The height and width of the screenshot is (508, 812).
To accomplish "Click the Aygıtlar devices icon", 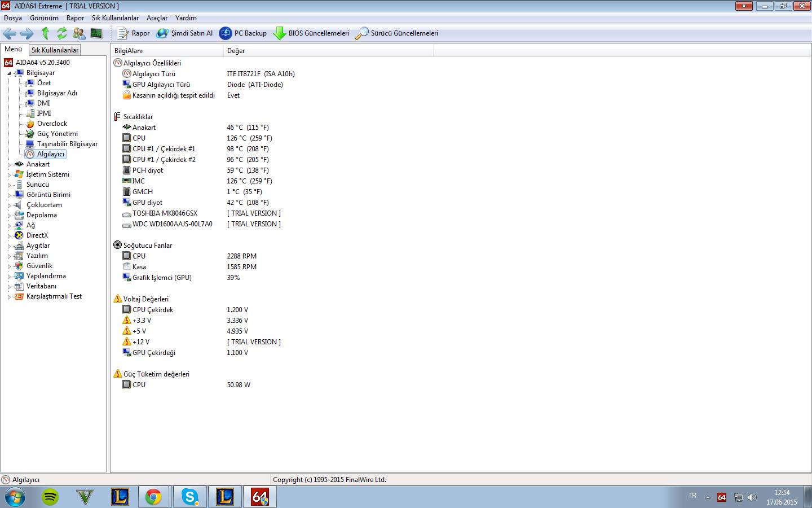I will click(x=19, y=246).
